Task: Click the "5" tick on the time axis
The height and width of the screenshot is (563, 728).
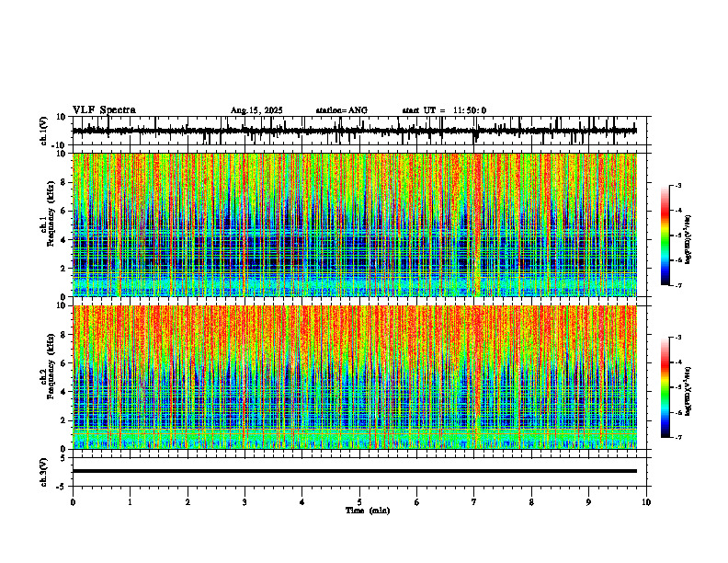Action: pos(359,502)
